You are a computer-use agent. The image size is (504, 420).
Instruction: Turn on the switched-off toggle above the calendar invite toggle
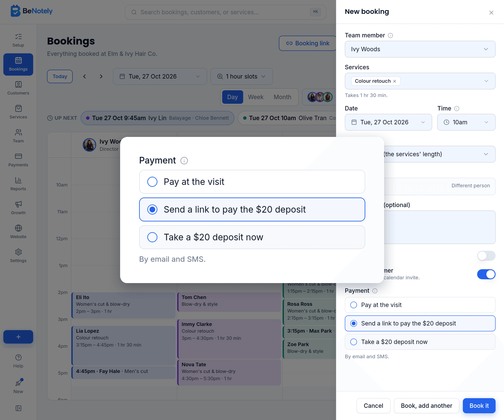pyautogui.click(x=486, y=256)
